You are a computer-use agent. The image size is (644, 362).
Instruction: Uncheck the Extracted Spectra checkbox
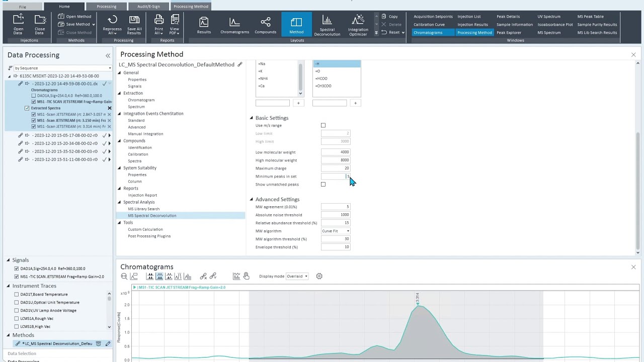tap(27, 108)
